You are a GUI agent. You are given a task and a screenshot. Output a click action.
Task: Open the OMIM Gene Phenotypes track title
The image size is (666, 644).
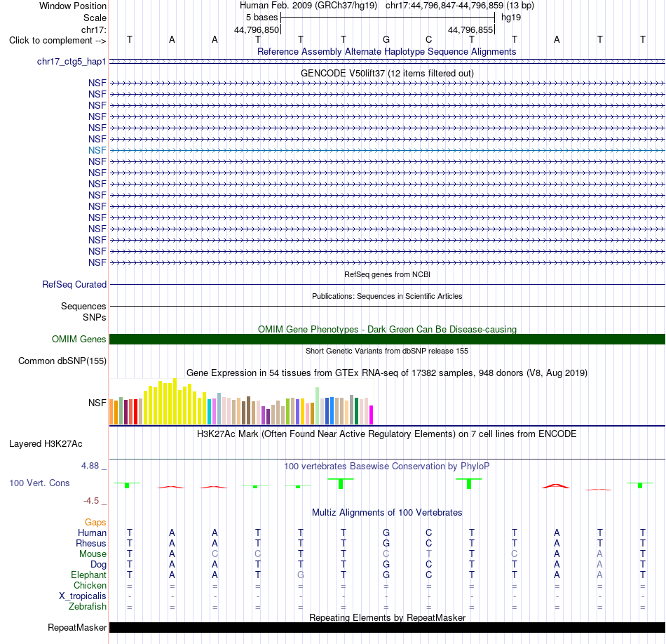click(x=387, y=330)
